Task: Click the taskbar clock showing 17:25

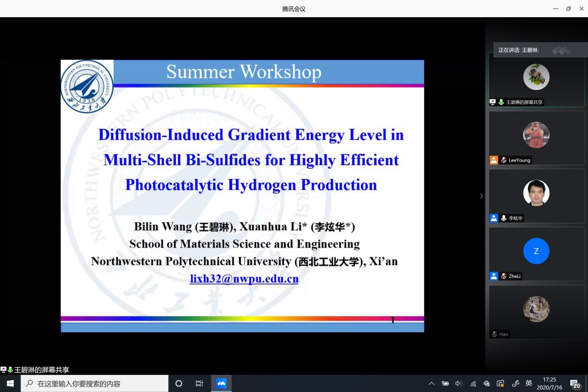Action: [549, 384]
